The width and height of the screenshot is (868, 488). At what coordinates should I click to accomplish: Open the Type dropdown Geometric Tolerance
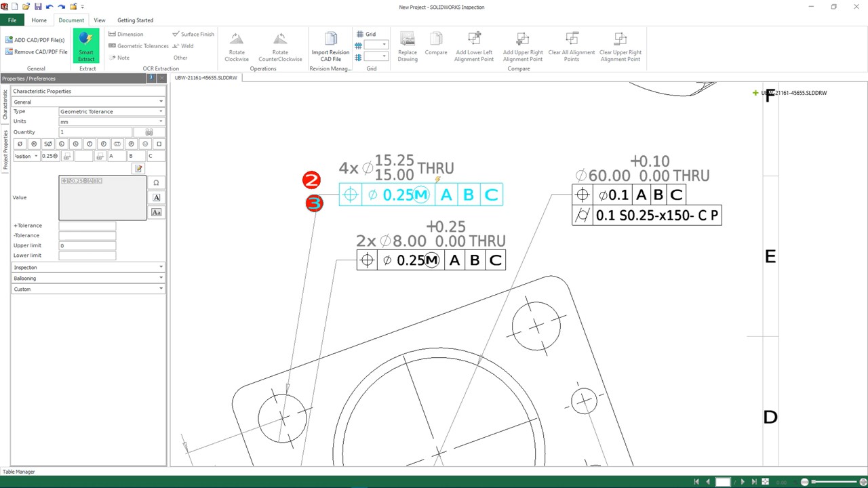111,111
